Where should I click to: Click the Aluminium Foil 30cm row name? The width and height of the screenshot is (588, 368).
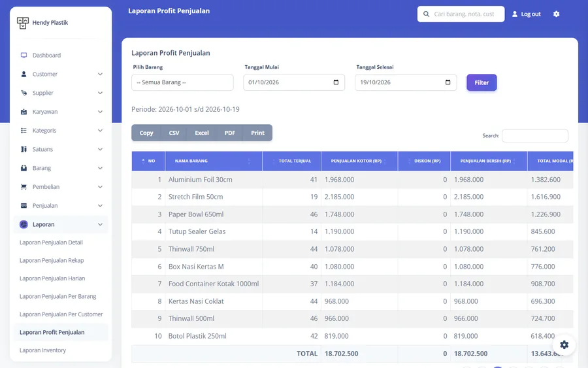pos(201,180)
